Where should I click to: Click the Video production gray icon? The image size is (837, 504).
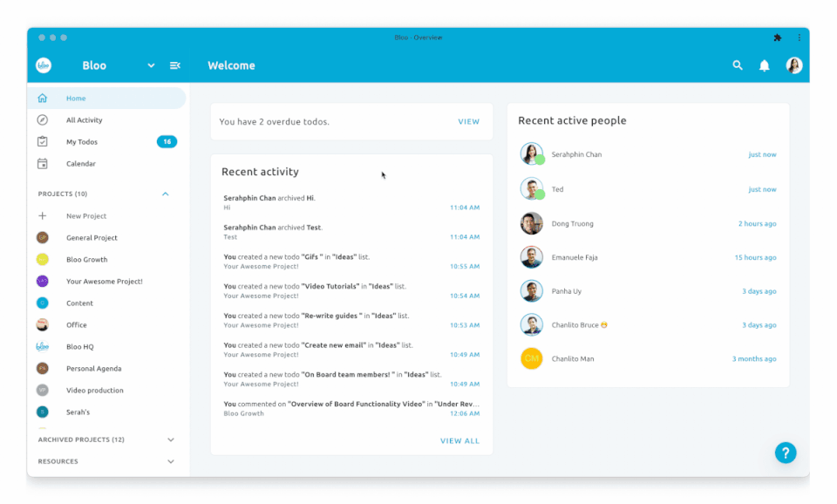point(42,391)
